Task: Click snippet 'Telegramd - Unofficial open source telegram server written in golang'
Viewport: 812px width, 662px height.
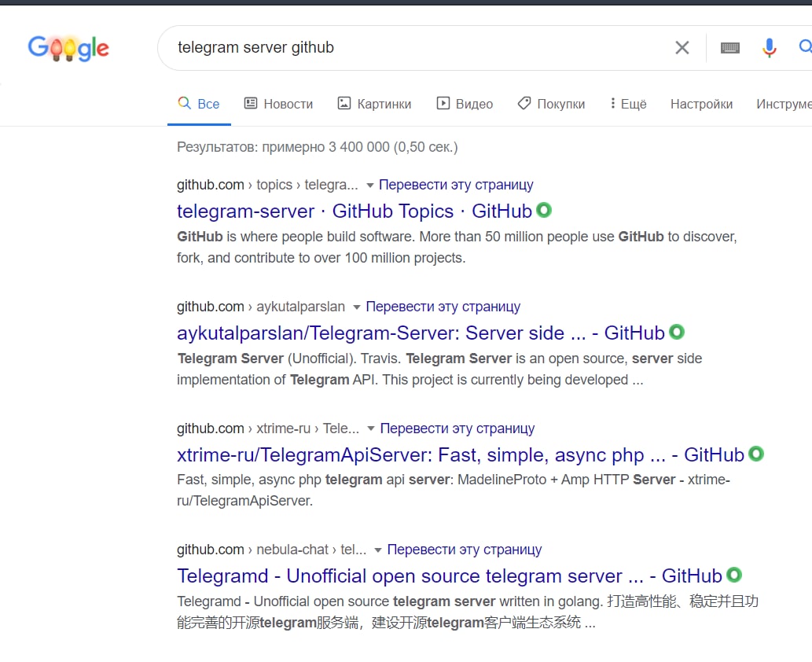Action: (x=468, y=612)
